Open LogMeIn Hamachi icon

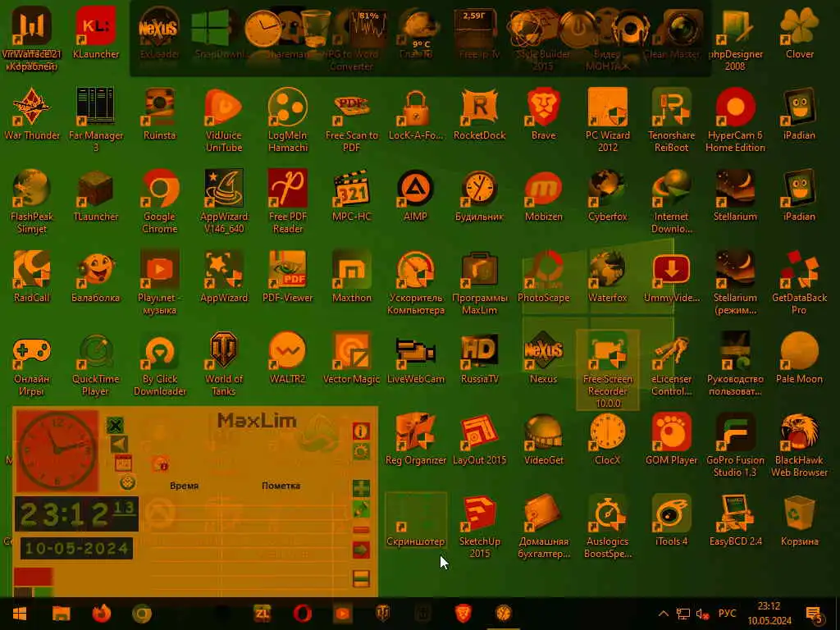coord(288,120)
